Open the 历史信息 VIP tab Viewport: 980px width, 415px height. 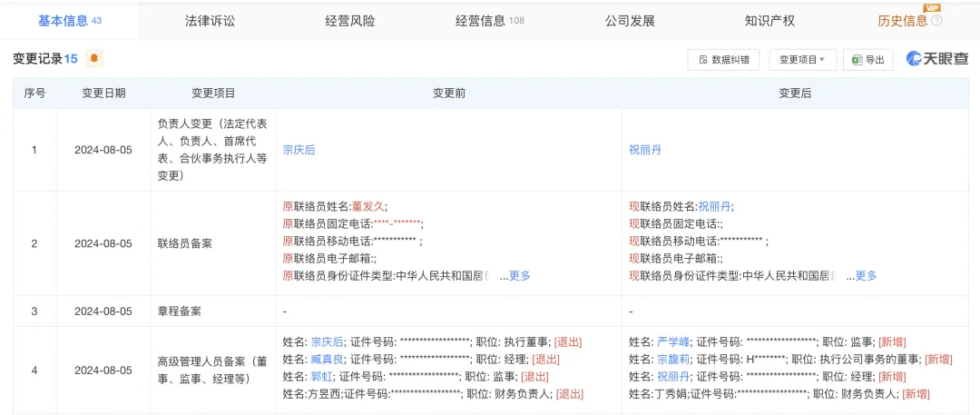point(902,21)
